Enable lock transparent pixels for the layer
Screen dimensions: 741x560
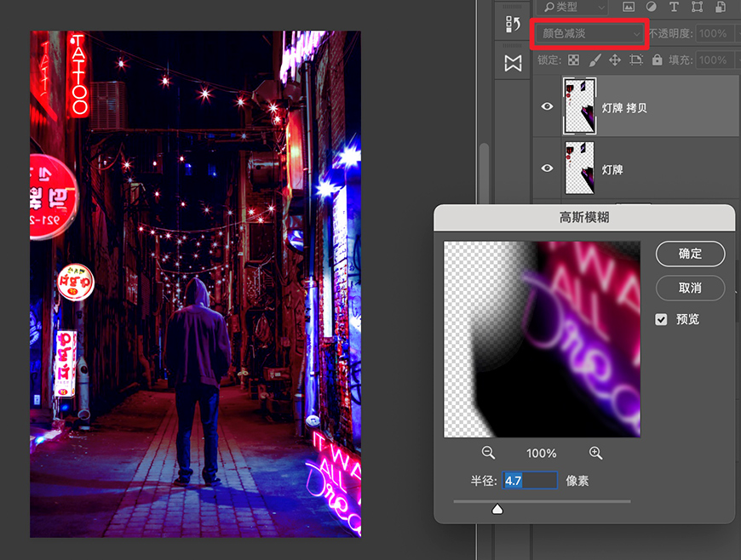pyautogui.click(x=576, y=60)
